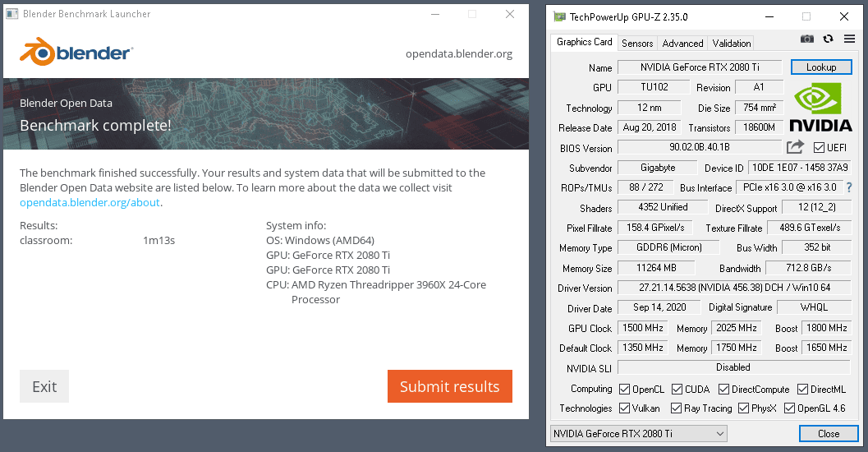
Task: Click the Release Date Aug 20, 2018 field
Action: (650, 127)
